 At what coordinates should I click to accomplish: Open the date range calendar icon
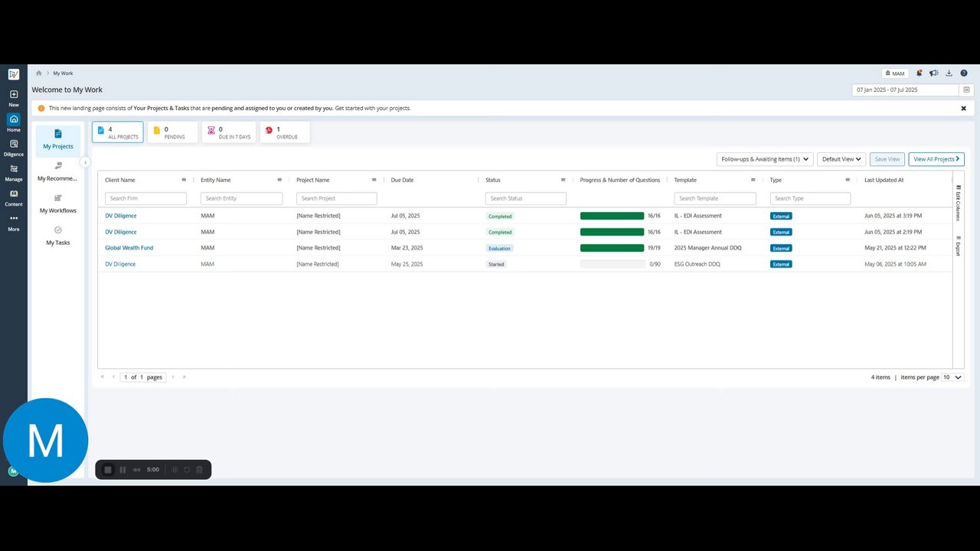tap(966, 90)
